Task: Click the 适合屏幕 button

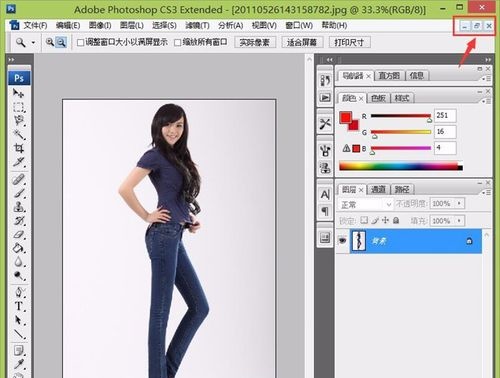Action: 302,42
